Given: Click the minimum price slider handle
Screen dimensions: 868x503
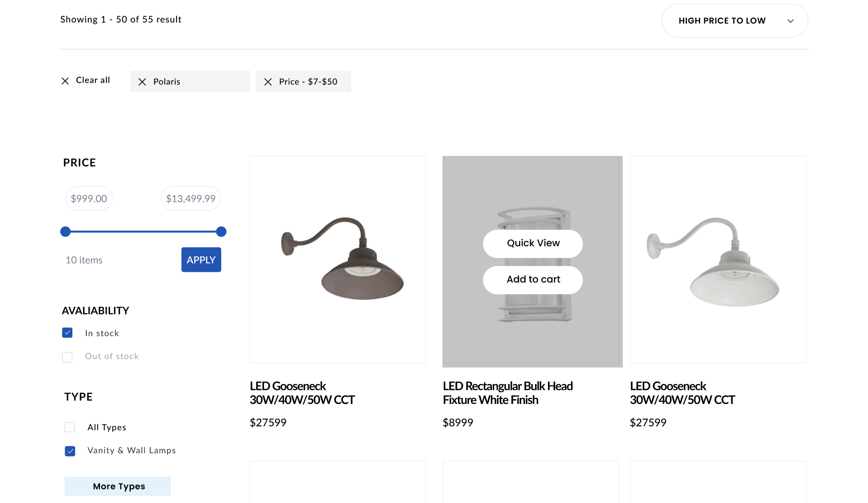Looking at the screenshot, I should pos(66,232).
